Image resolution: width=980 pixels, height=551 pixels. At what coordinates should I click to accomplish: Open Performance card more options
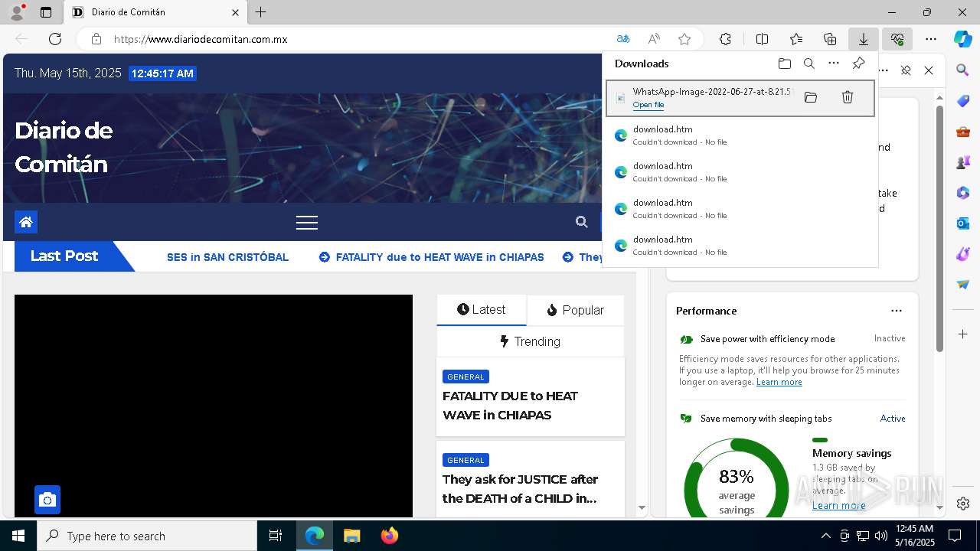pyautogui.click(x=897, y=311)
